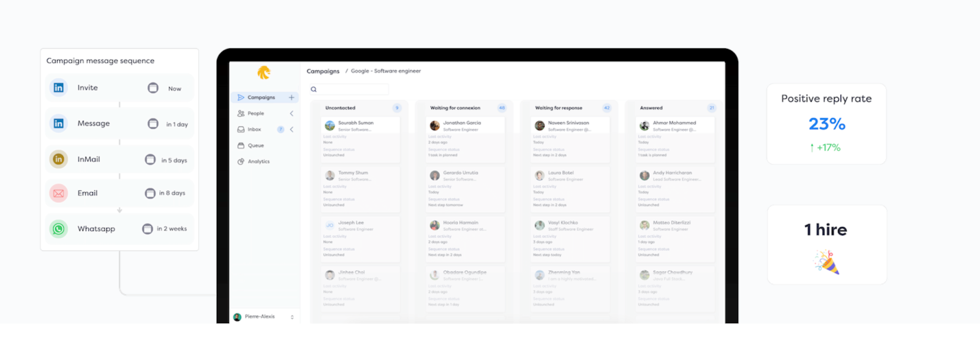This screenshot has height=347, width=980.
Task: Open Hooria Harmain's card
Action: (466, 239)
